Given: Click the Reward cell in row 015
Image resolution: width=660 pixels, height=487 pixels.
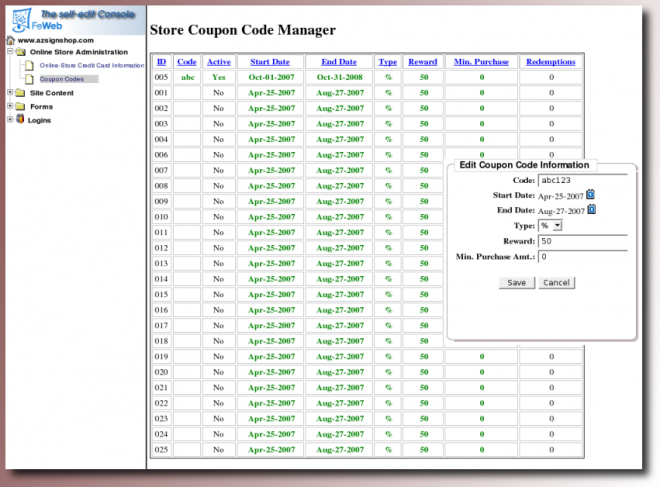Looking at the screenshot, I should pos(423,295).
